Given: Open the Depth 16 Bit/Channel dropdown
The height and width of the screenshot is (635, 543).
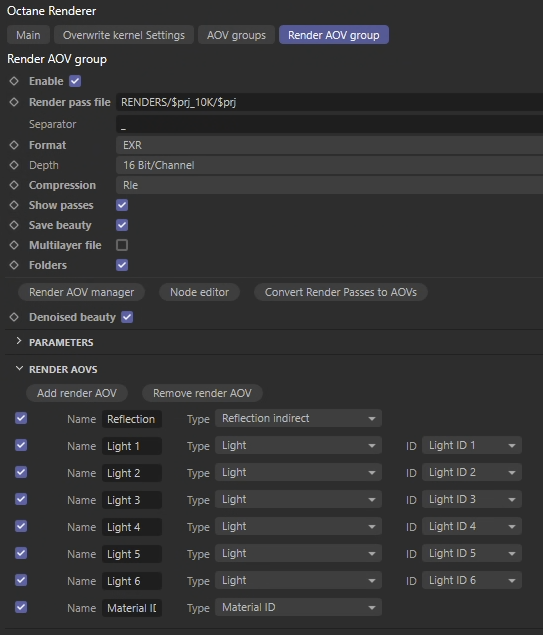Looking at the screenshot, I should [x=329, y=165].
